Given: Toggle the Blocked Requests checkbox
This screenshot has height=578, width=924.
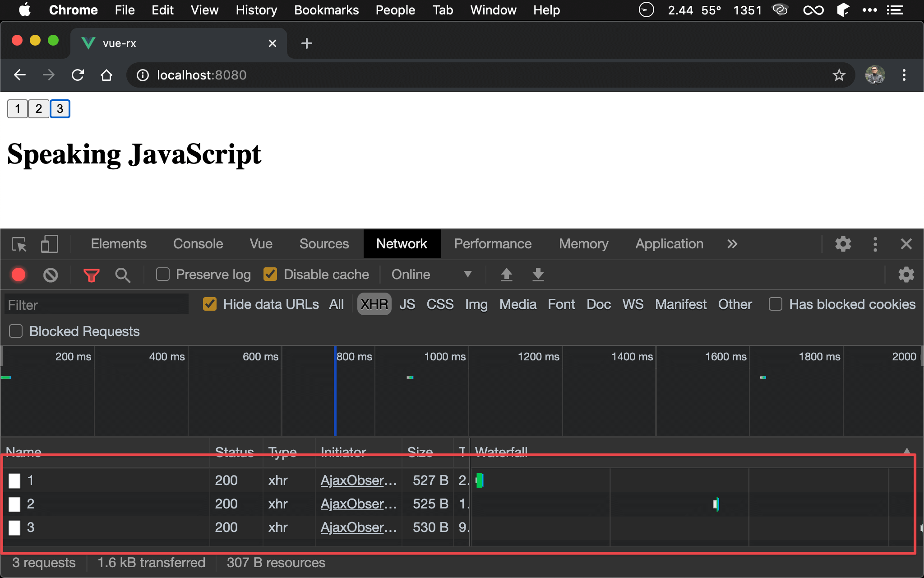Looking at the screenshot, I should [17, 331].
